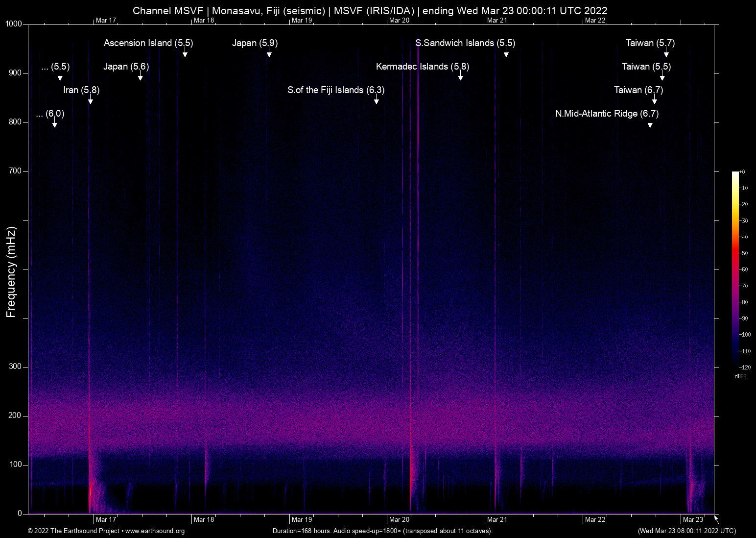The height and width of the screenshot is (538, 756).
Task: Select the Japan (5.6) event label
Action: coord(126,67)
